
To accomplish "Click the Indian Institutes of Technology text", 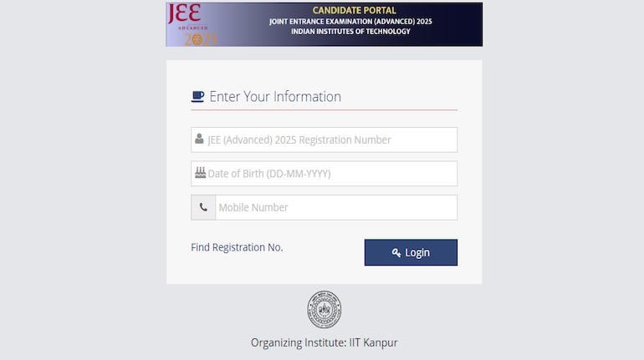I will (x=350, y=32).
